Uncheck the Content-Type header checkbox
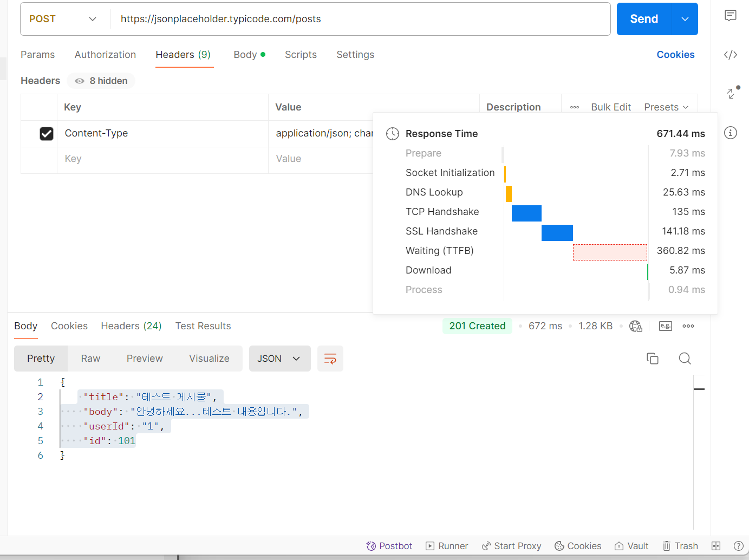The height and width of the screenshot is (560, 749). (47, 134)
